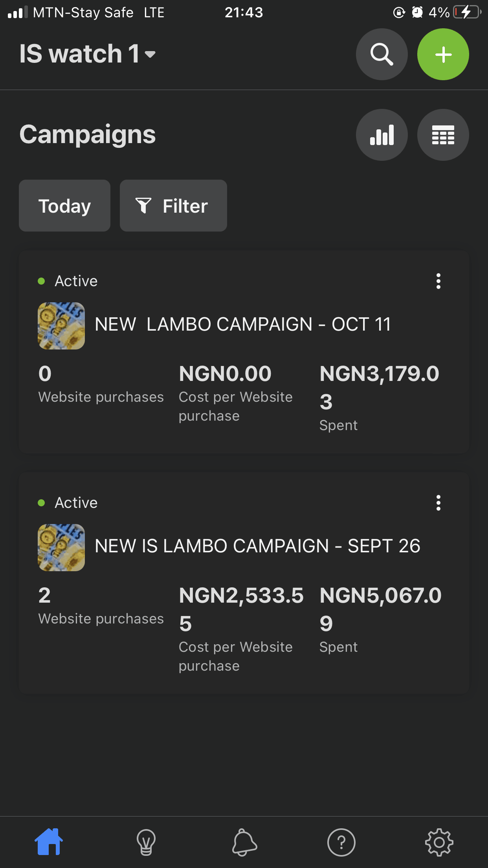This screenshot has width=488, height=868.
Task: Open Home tab in bottom bar
Action: [49, 842]
